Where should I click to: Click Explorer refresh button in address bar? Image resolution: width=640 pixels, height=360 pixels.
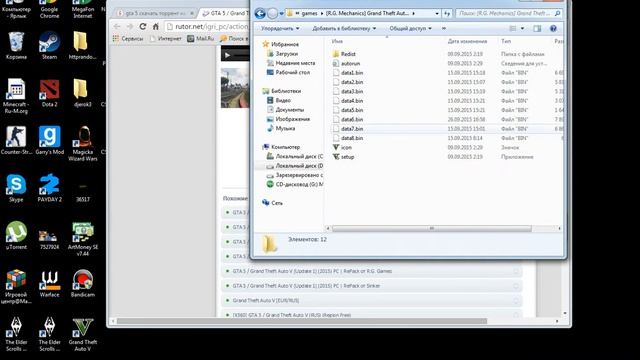[x=447, y=13]
